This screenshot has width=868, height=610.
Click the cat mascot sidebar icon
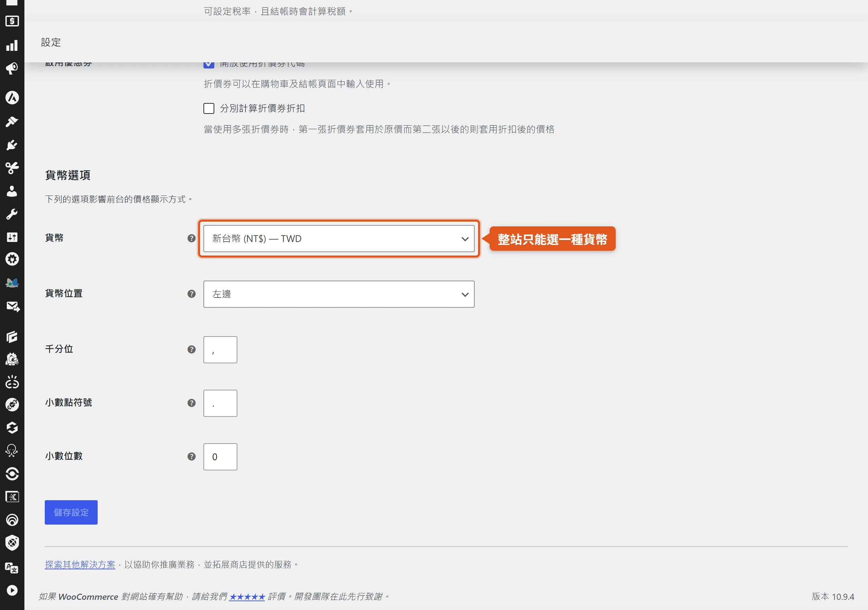pos(12,283)
